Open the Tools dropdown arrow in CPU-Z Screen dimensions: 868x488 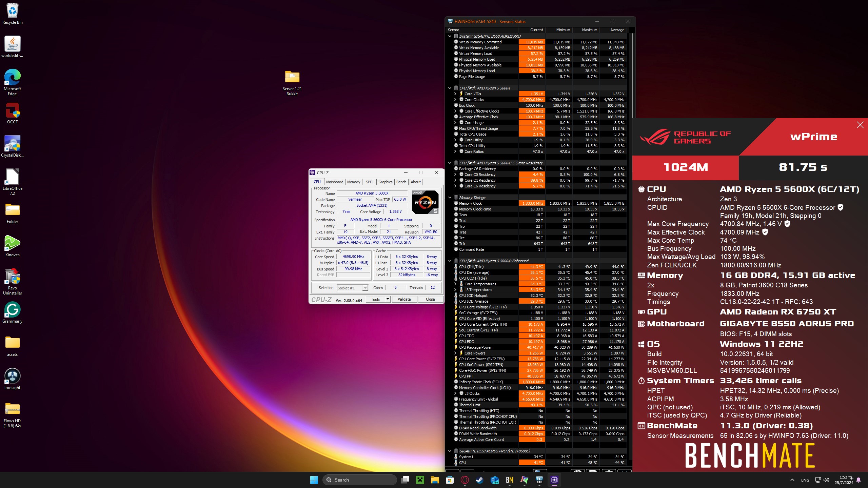click(x=388, y=299)
